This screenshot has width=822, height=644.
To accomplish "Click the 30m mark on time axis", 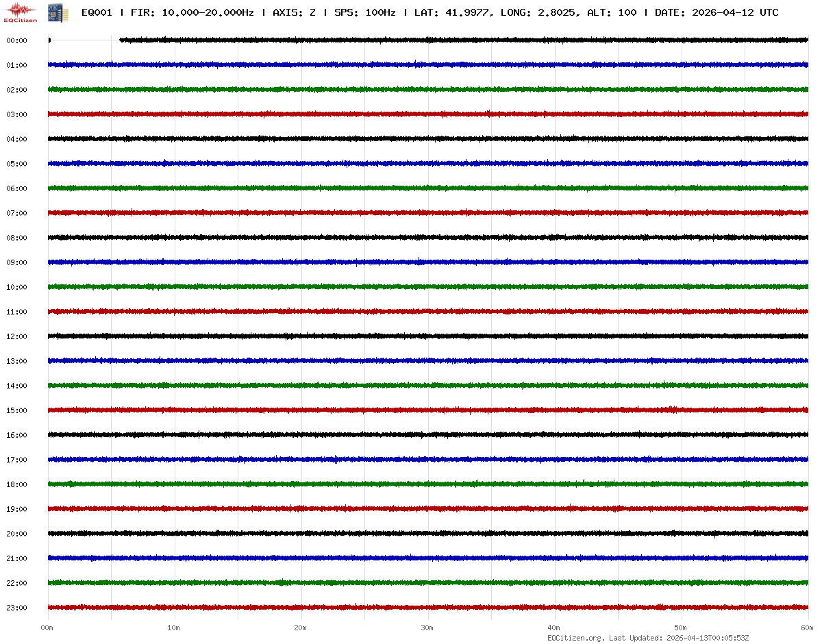I will click(x=427, y=628).
